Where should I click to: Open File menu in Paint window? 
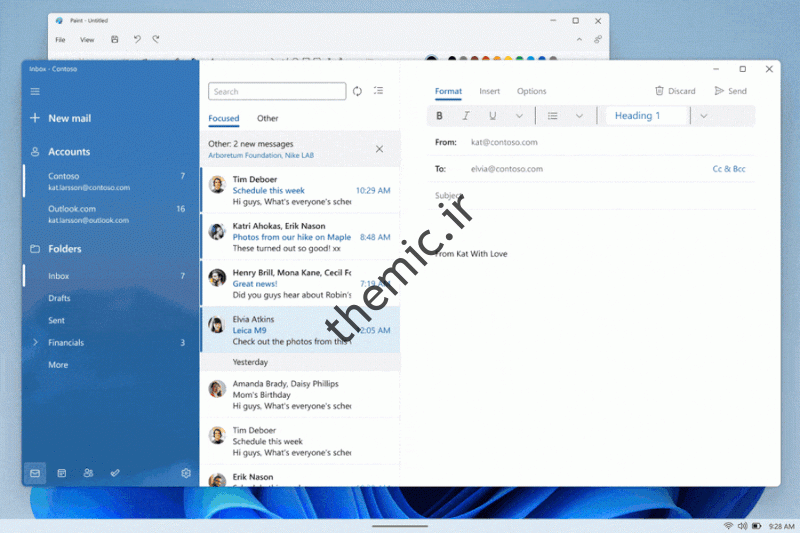point(60,39)
